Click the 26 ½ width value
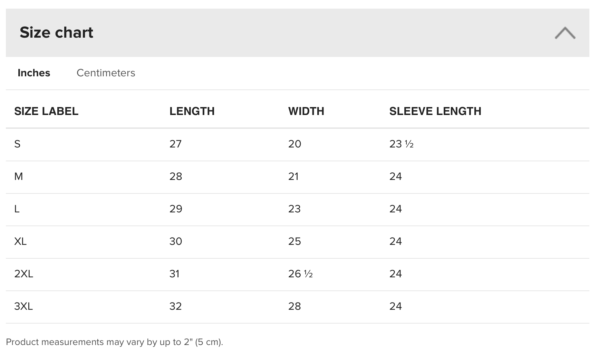Screen dimensions: 598x364 click(300, 274)
